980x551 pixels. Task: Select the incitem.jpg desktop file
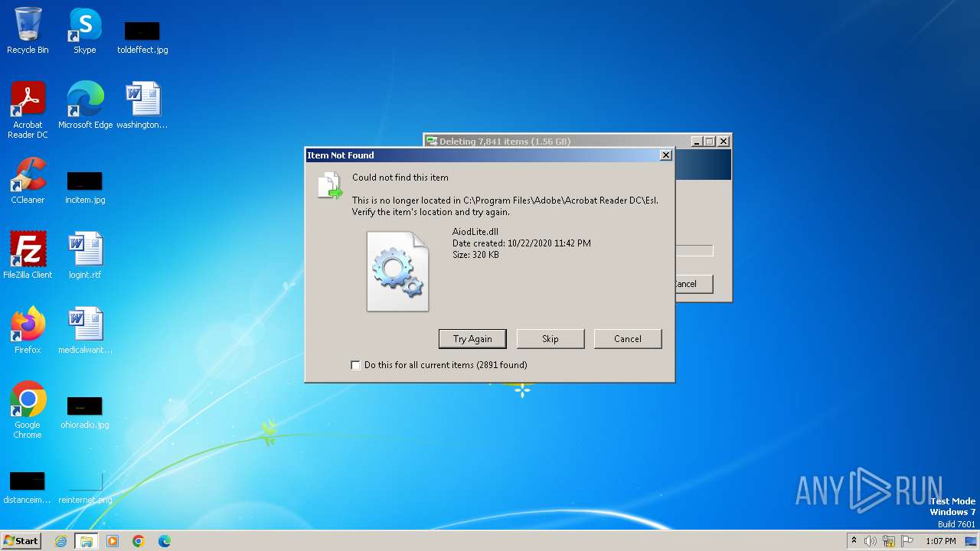(x=85, y=187)
